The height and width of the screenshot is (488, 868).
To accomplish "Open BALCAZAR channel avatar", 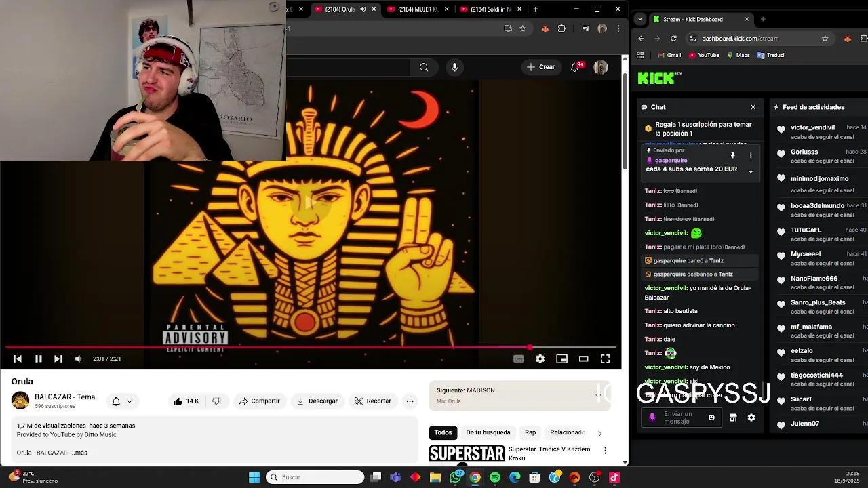I will tap(20, 401).
